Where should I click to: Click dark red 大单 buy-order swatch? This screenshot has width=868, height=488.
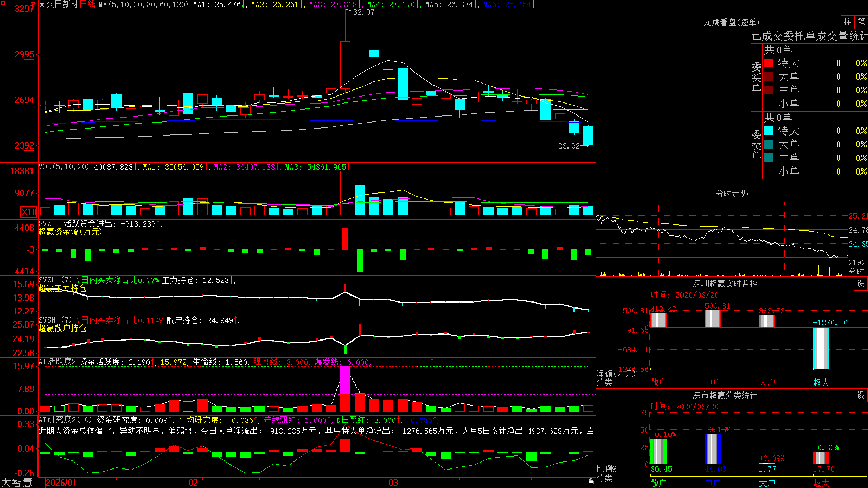(x=768, y=76)
